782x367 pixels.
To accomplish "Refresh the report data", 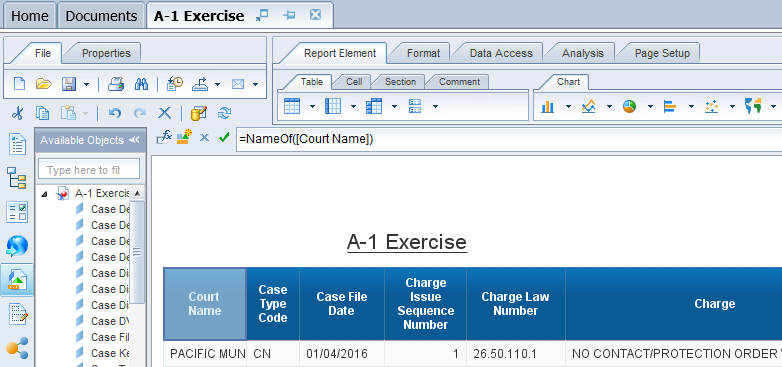I will point(224,113).
